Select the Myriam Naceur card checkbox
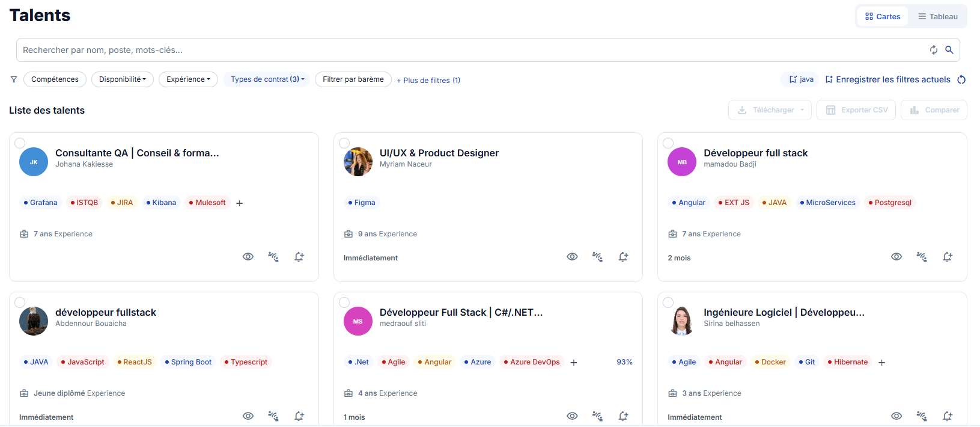The width and height of the screenshot is (980, 427). coord(344,143)
